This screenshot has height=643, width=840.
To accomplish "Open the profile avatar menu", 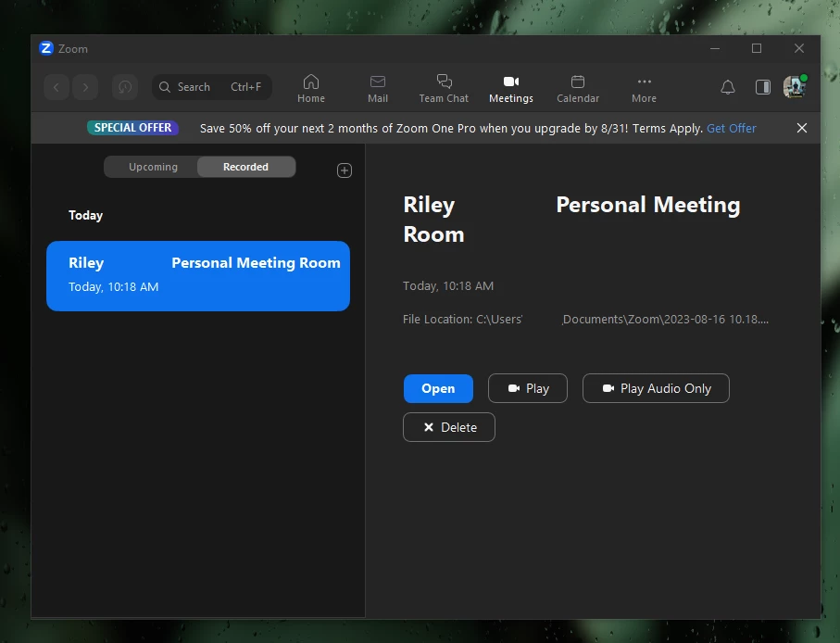I will pyautogui.click(x=795, y=87).
